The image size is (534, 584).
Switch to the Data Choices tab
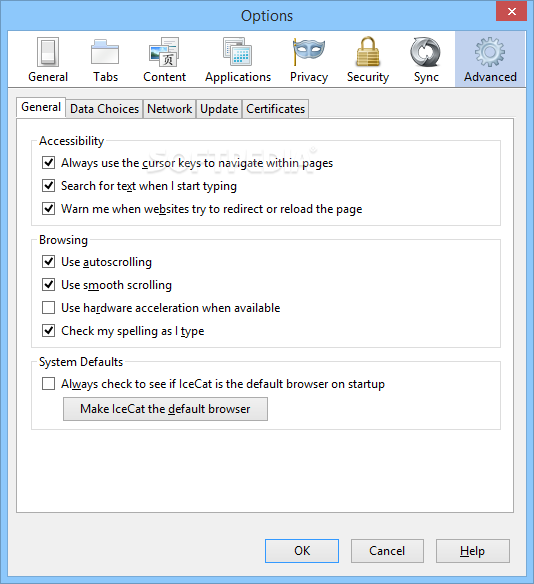[104, 109]
